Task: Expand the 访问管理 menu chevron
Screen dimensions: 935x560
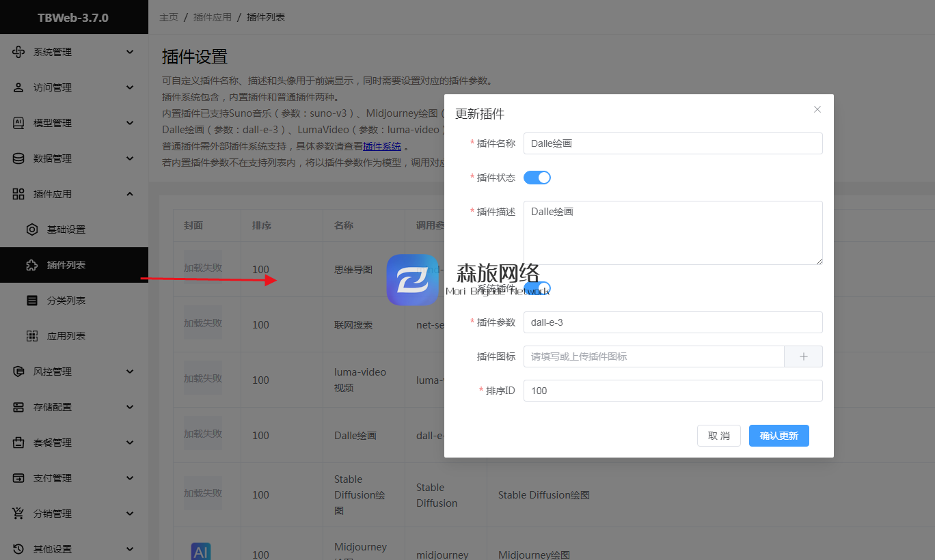Action: (x=130, y=87)
